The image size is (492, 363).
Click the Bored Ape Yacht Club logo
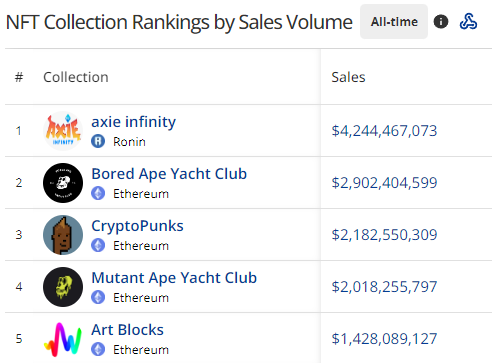63,183
